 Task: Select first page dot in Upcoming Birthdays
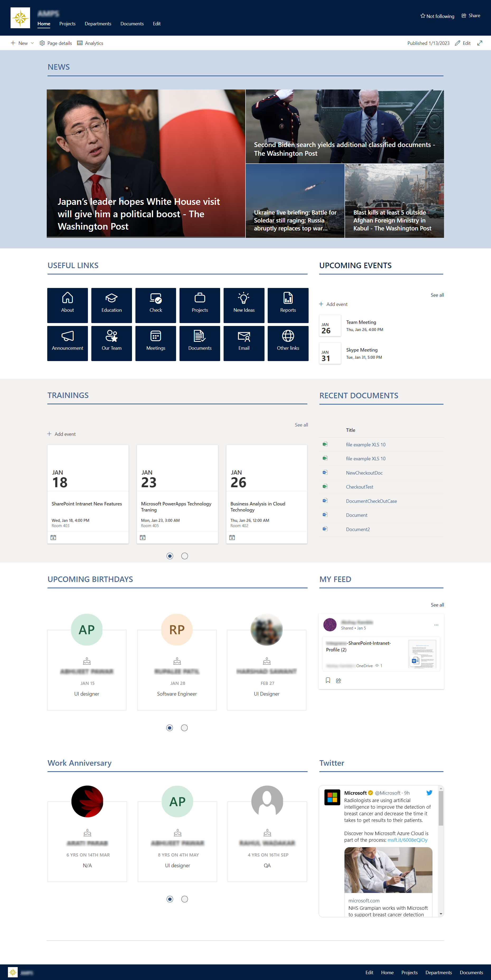tap(170, 728)
